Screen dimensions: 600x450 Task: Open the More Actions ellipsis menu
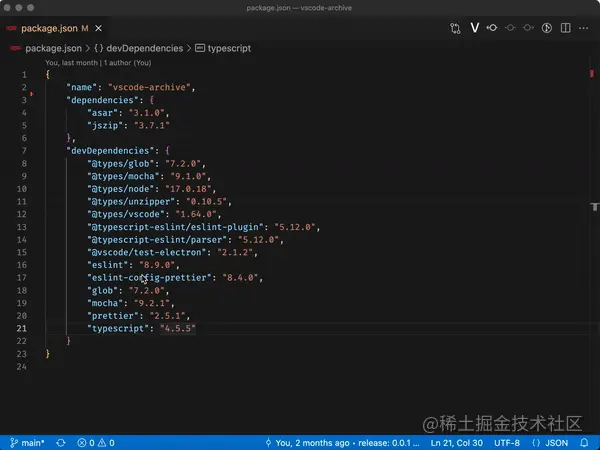(x=584, y=29)
